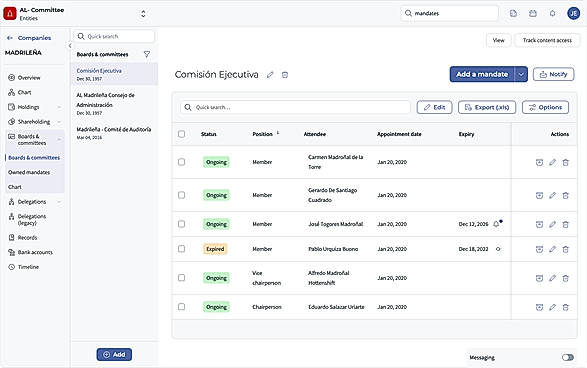Toggle the Messaging switch
Screen dimensions: 587x368
coord(568,358)
